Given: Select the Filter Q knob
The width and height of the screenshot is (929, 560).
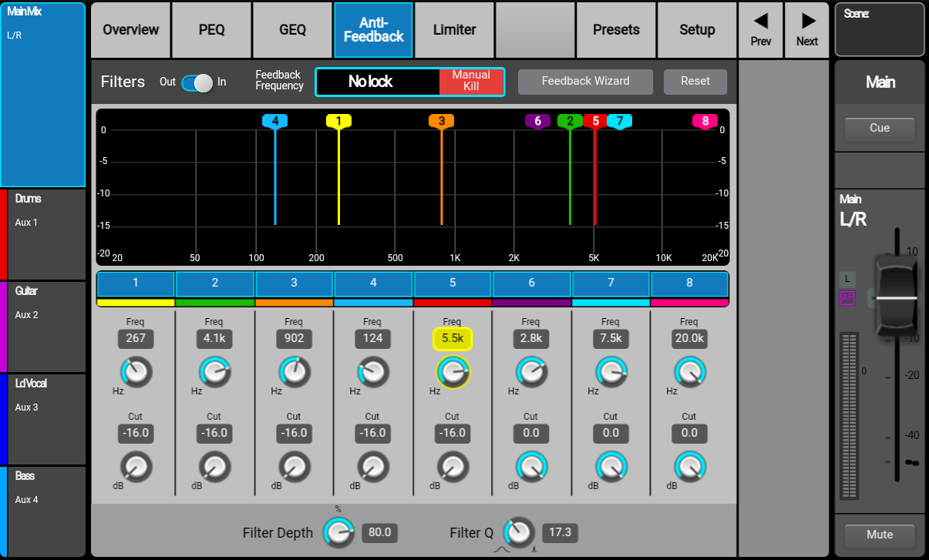Looking at the screenshot, I should click(519, 532).
